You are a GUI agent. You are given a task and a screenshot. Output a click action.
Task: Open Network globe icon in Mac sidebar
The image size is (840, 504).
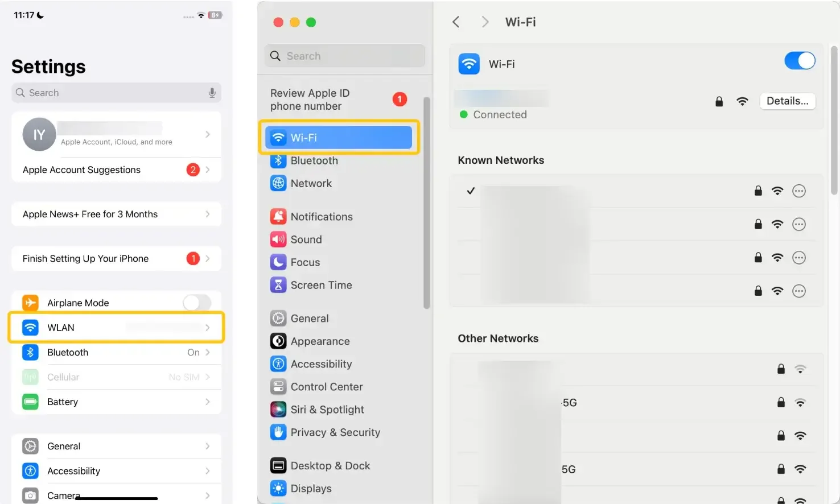tap(278, 184)
